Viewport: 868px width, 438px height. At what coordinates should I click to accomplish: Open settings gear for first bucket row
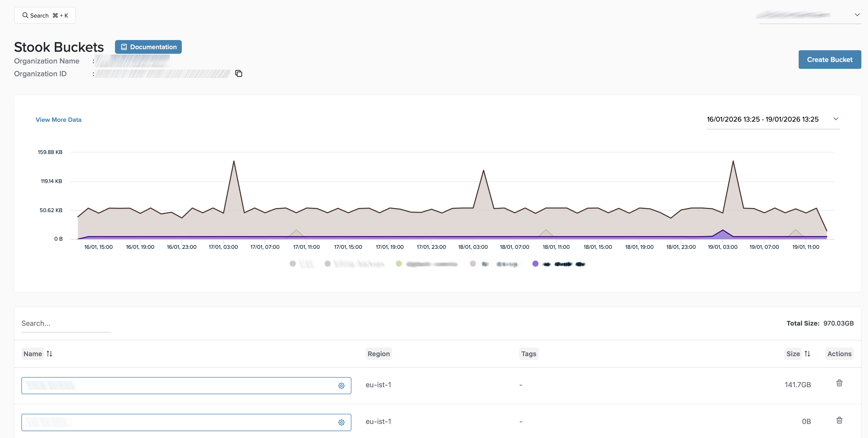(341, 385)
